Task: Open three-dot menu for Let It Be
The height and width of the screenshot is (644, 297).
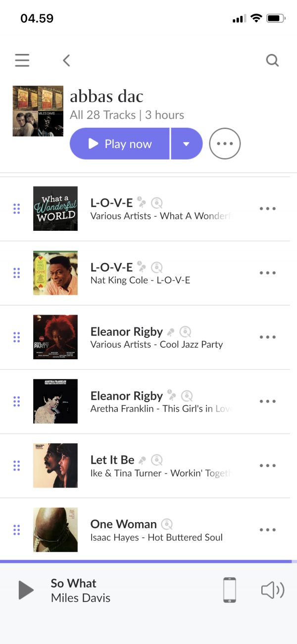Action: click(x=268, y=466)
